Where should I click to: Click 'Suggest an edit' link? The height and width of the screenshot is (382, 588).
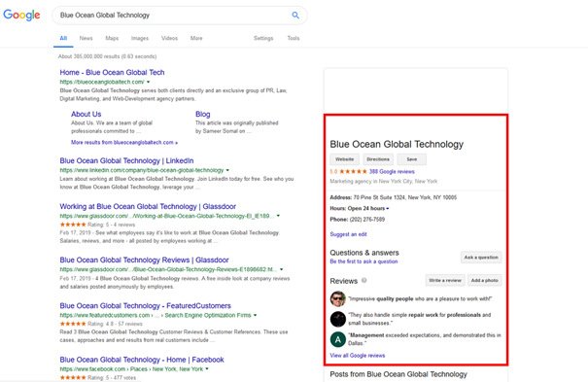[348, 234]
